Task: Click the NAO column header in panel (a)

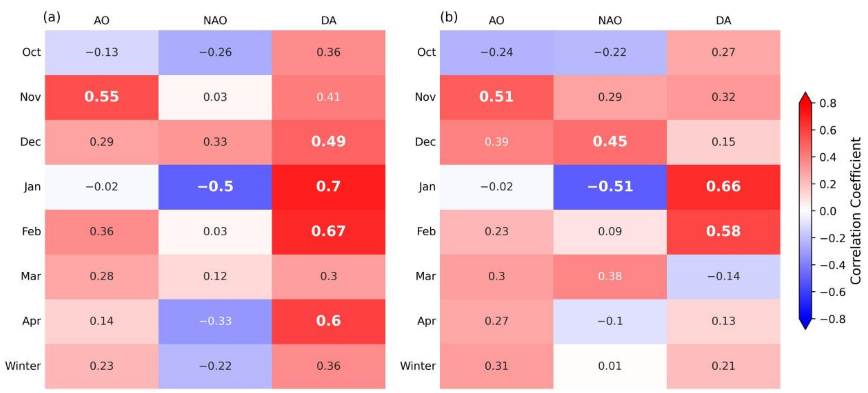Action: click(215, 21)
